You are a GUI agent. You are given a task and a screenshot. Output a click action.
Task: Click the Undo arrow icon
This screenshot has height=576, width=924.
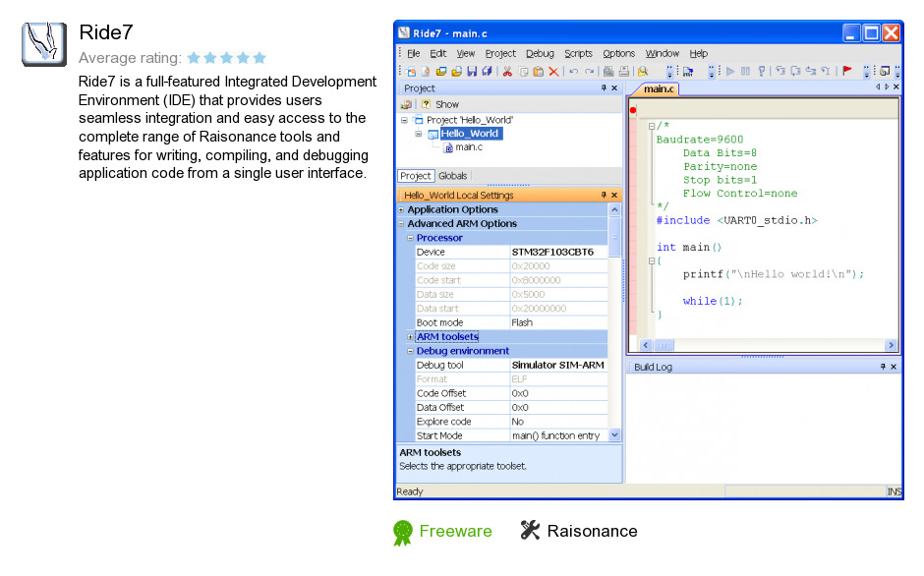pyautogui.click(x=573, y=72)
